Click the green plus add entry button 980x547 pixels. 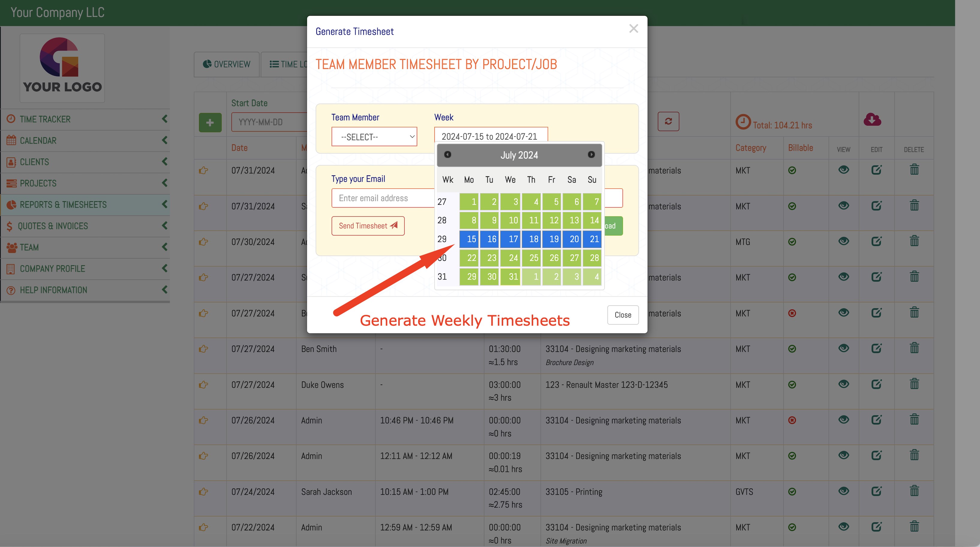tap(210, 122)
